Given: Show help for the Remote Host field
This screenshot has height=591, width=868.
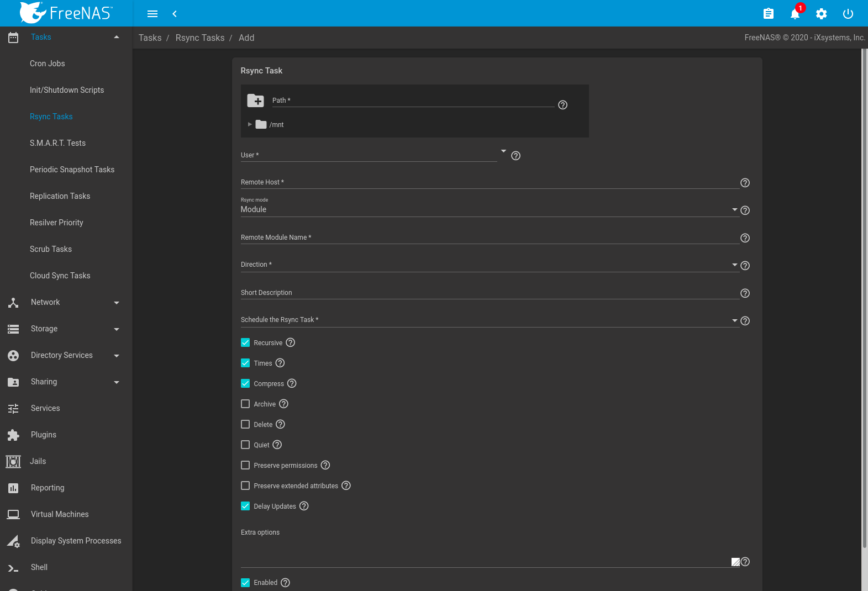Looking at the screenshot, I should pos(745,183).
